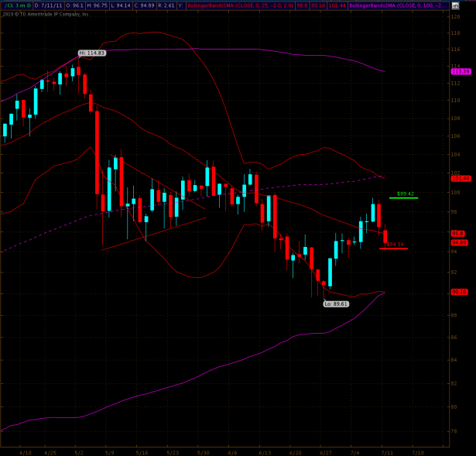476x456 pixels.
Task: Click the red 101.44 price axis tag
Action: pos(461,178)
